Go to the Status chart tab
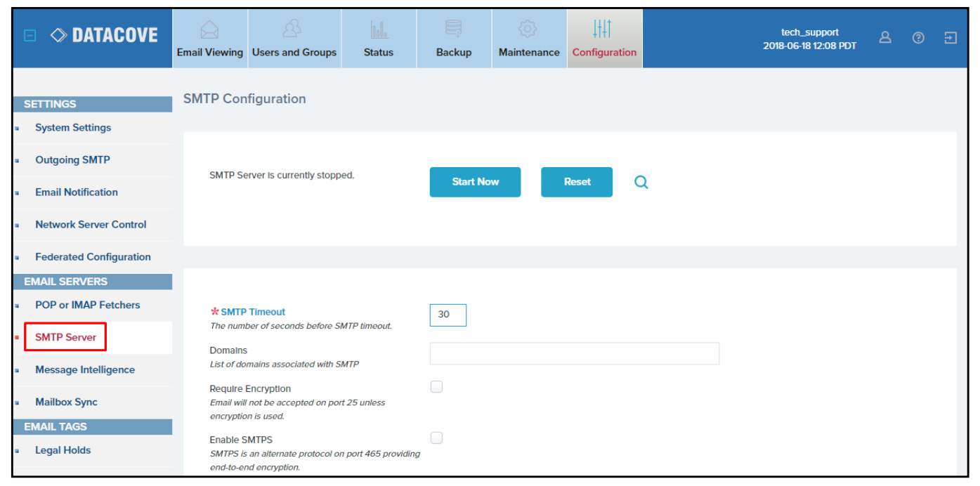980x486 pixels. tap(379, 39)
